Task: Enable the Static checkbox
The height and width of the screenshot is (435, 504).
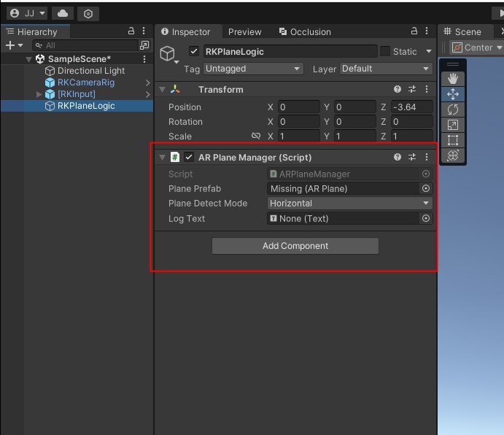Action: [x=384, y=52]
